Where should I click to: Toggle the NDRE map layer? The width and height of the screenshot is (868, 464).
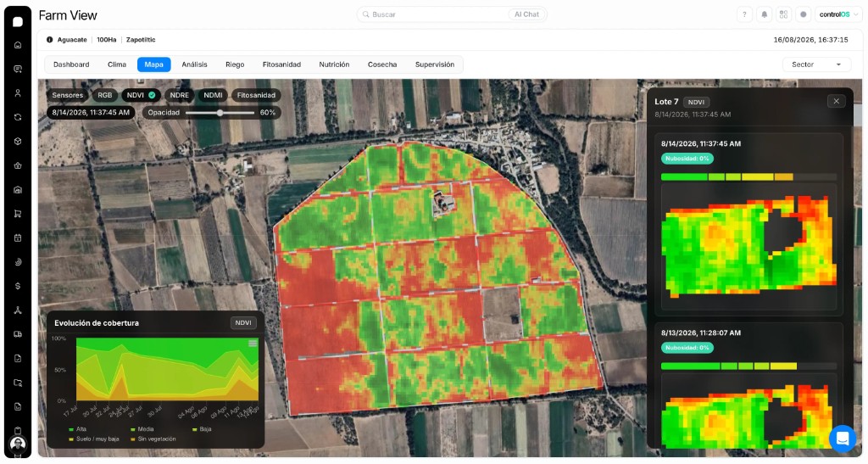point(180,95)
